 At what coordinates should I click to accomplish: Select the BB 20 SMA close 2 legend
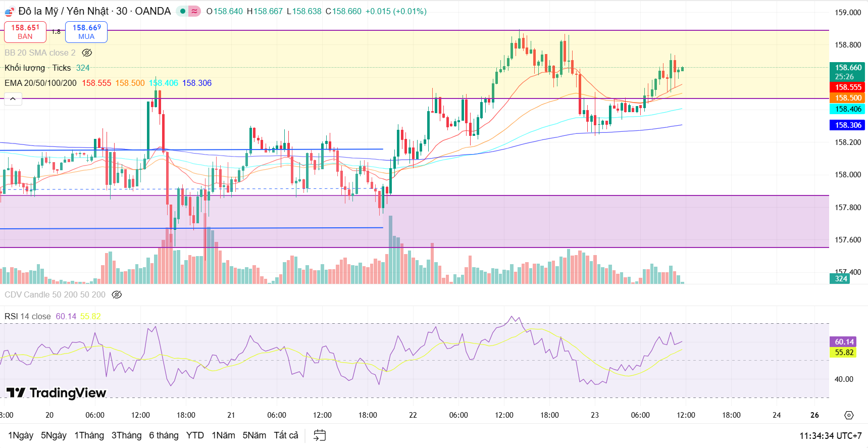pos(40,53)
